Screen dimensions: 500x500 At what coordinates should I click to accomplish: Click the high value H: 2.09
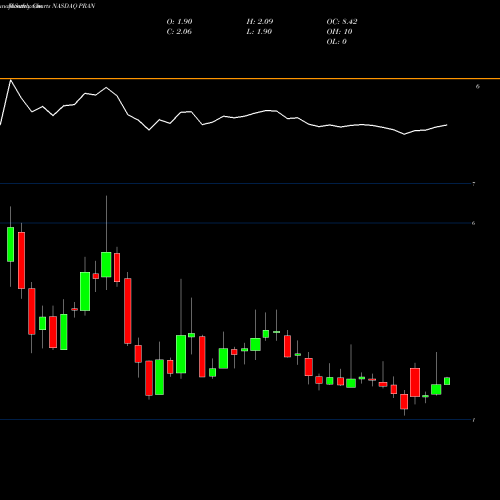(260, 22)
